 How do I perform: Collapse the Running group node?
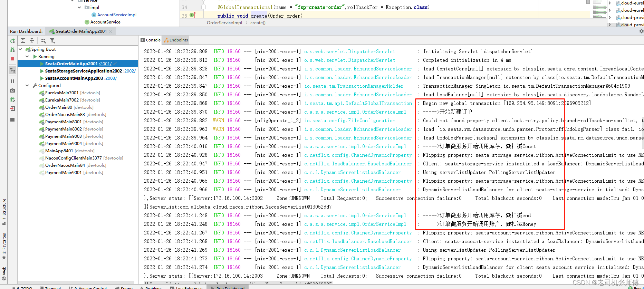click(x=27, y=57)
